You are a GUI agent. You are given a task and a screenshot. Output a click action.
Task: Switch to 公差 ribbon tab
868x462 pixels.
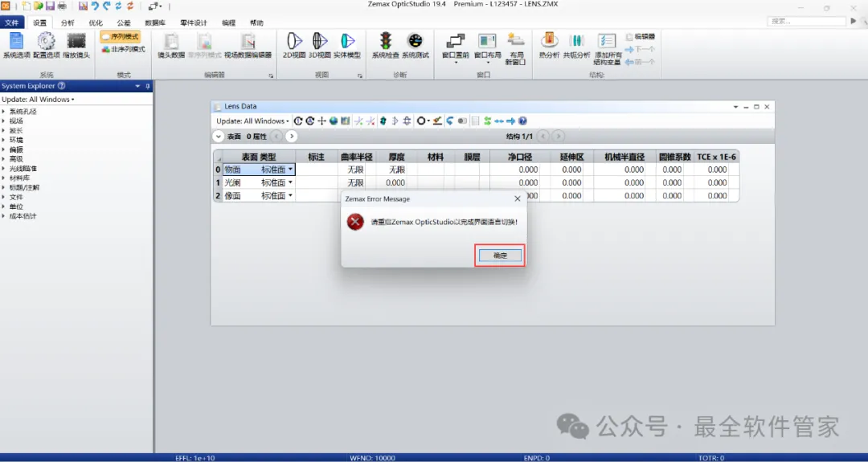pyautogui.click(x=124, y=22)
